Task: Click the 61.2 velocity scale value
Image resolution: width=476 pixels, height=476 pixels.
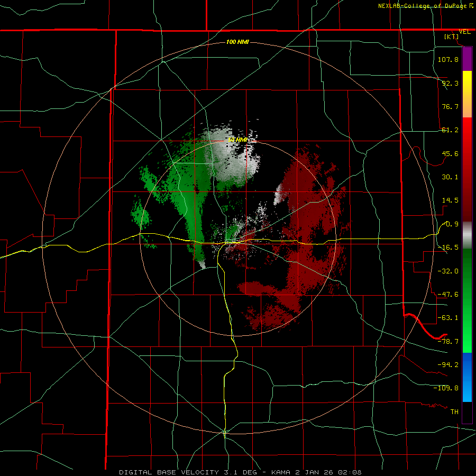Action: click(x=450, y=130)
